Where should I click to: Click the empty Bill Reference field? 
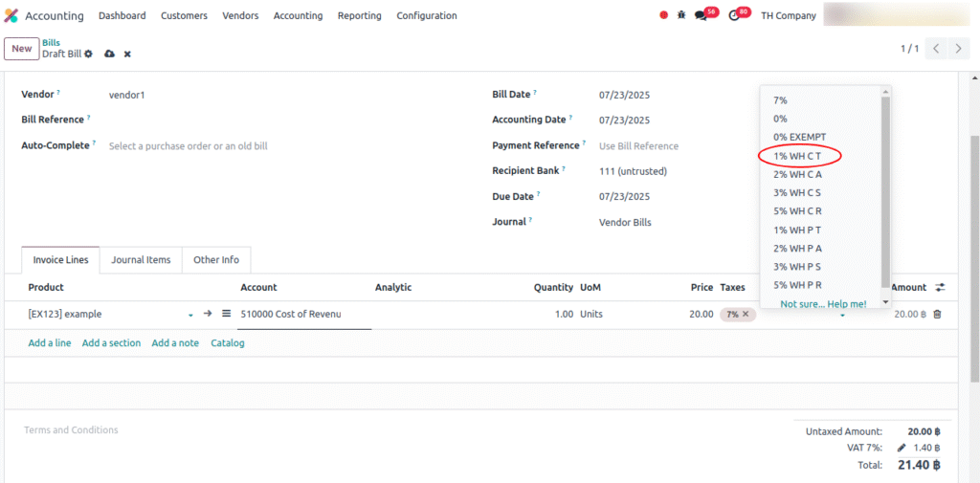click(287, 120)
